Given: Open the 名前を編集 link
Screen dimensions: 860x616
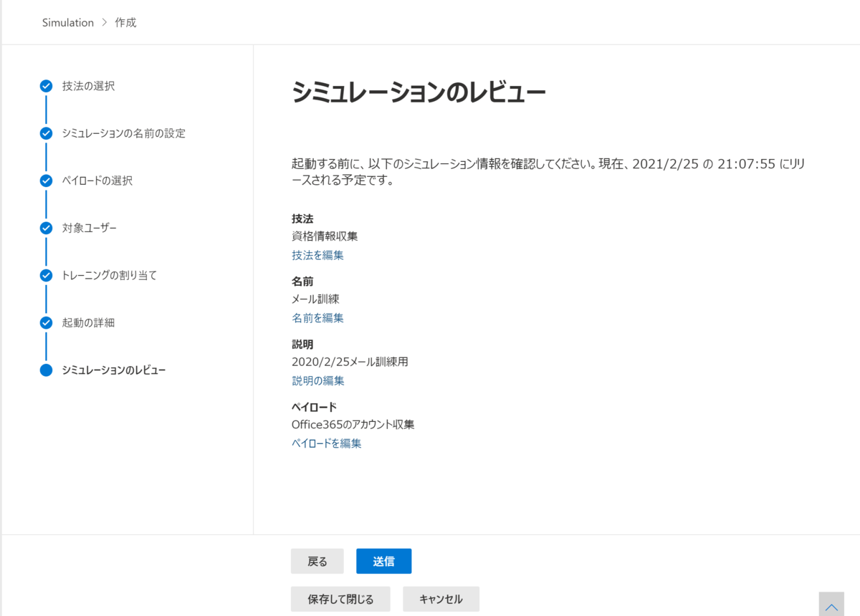Looking at the screenshot, I should coord(317,317).
